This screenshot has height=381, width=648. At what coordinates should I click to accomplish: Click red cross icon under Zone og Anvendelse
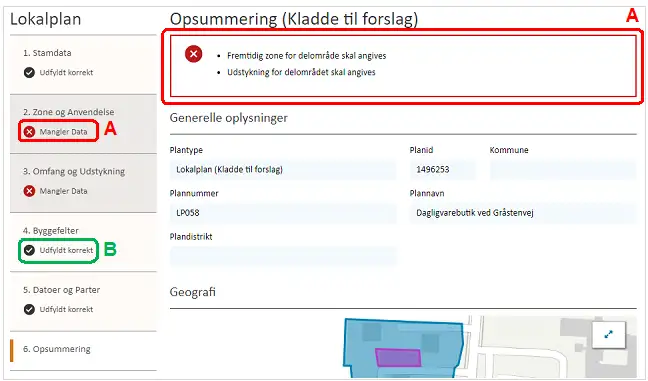[29, 132]
